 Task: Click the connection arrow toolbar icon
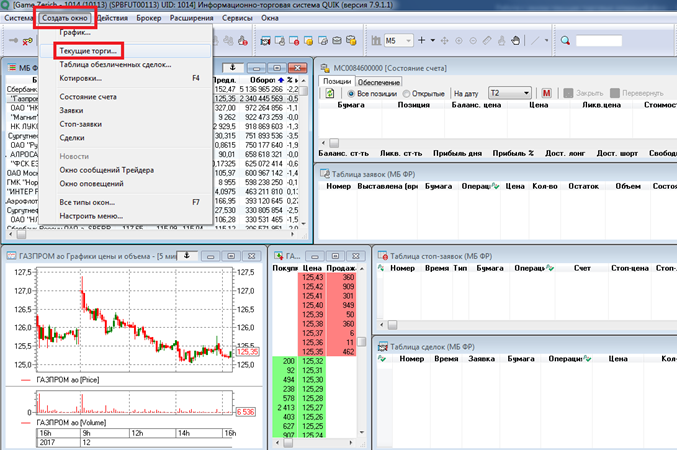coord(14,41)
